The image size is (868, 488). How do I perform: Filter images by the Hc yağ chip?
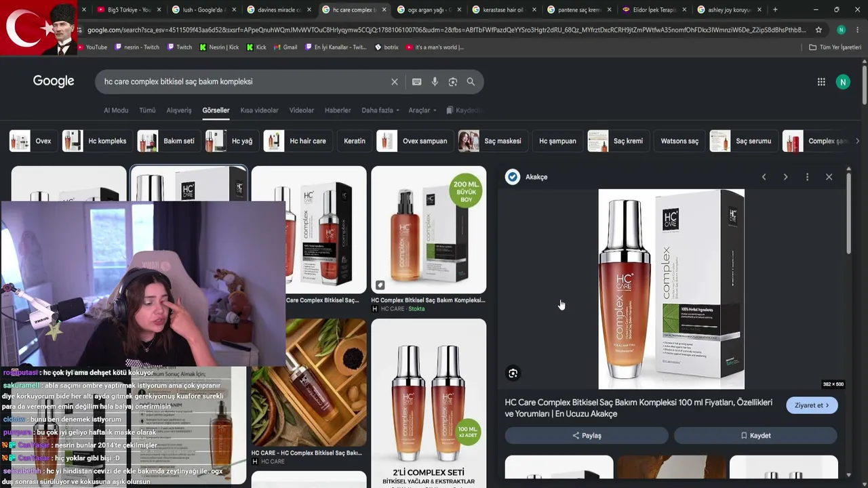pyautogui.click(x=231, y=141)
